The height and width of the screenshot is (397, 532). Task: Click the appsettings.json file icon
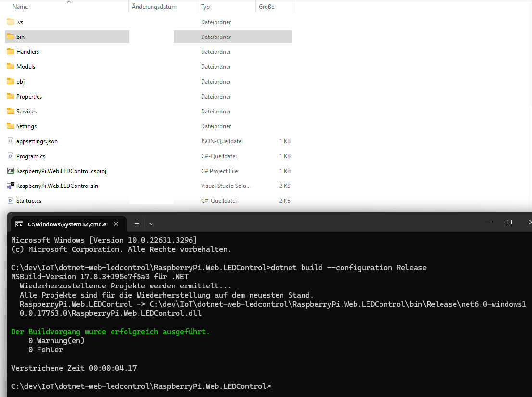(11, 141)
